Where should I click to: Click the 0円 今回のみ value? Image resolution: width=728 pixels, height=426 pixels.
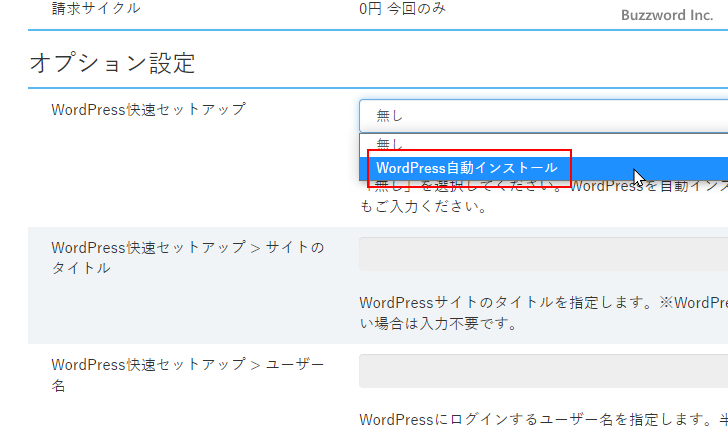[x=403, y=8]
